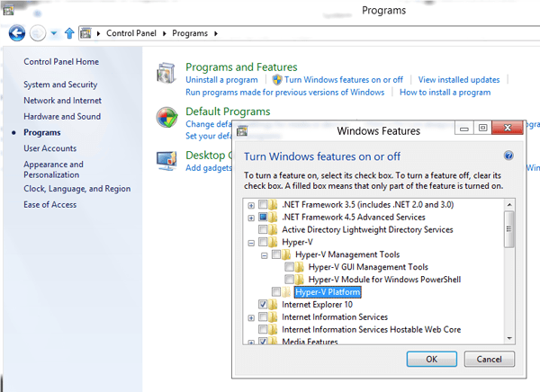This screenshot has height=392, width=540.
Task: Go back with the blue Back arrow
Action: click(x=17, y=33)
